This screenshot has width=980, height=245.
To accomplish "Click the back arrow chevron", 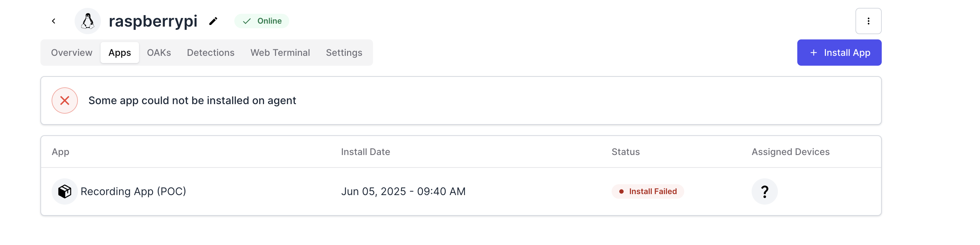I will pos(54,21).
